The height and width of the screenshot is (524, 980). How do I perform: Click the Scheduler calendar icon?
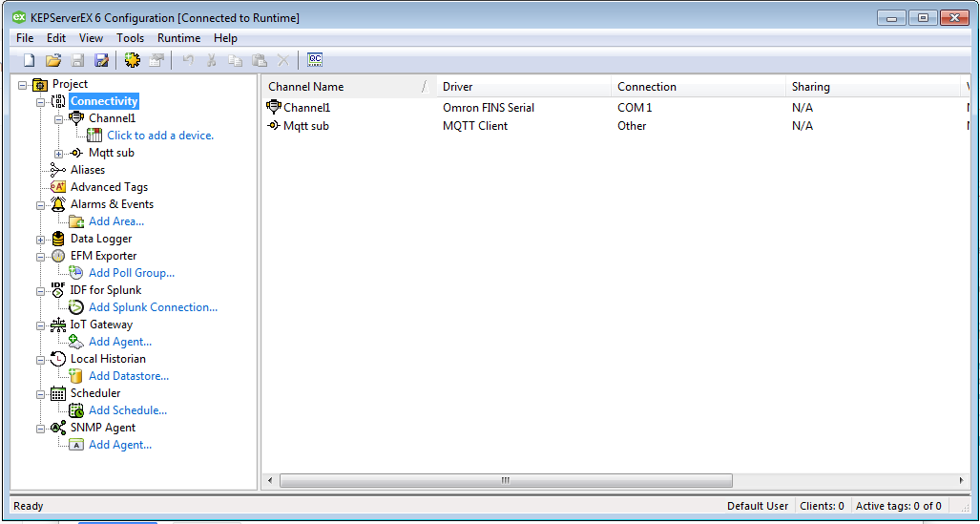58,393
